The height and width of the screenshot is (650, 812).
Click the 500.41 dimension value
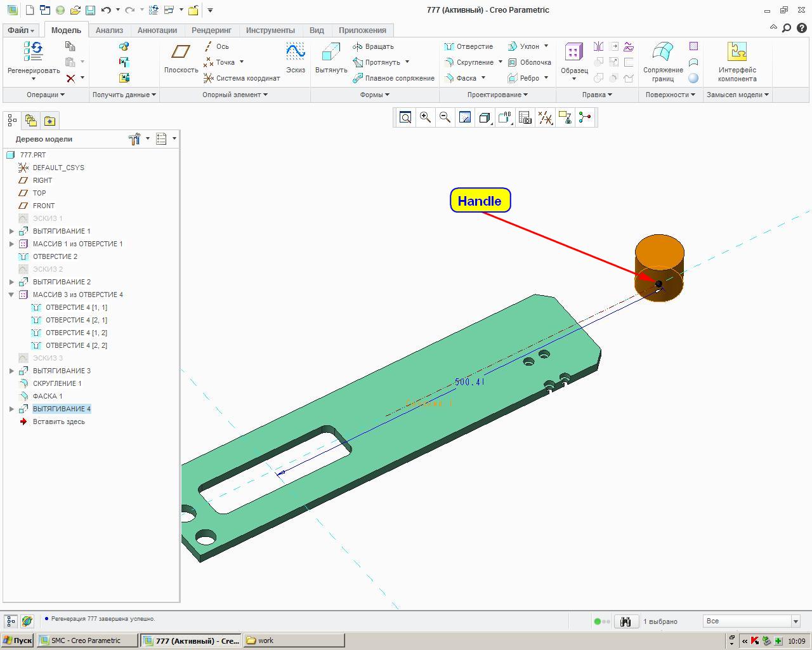click(x=469, y=382)
